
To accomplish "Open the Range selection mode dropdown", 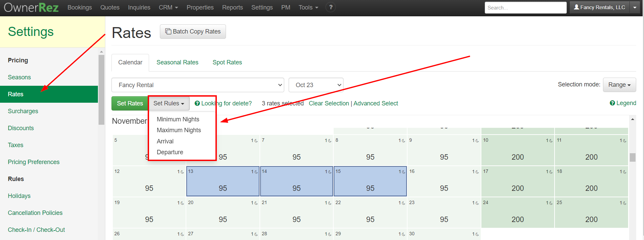I will coord(619,85).
